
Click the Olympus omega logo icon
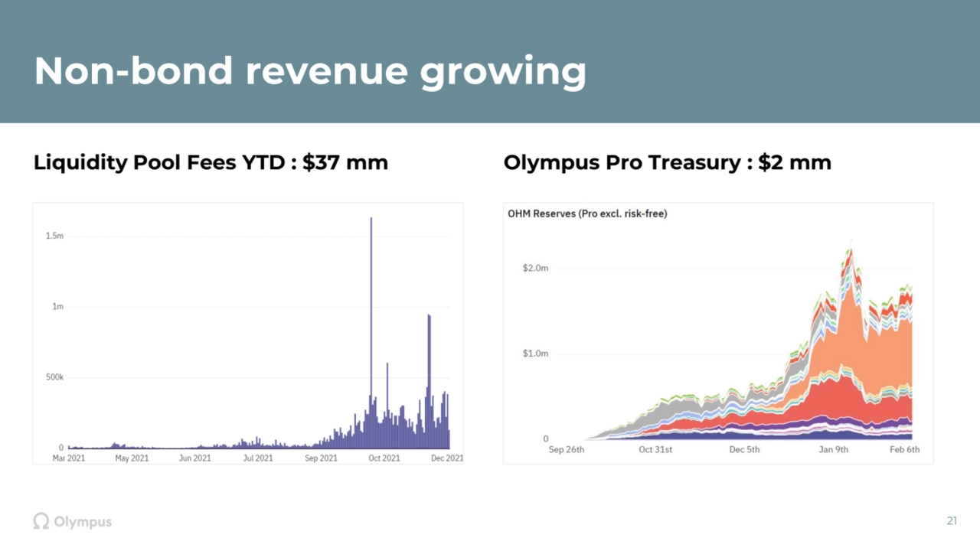pyautogui.click(x=41, y=521)
